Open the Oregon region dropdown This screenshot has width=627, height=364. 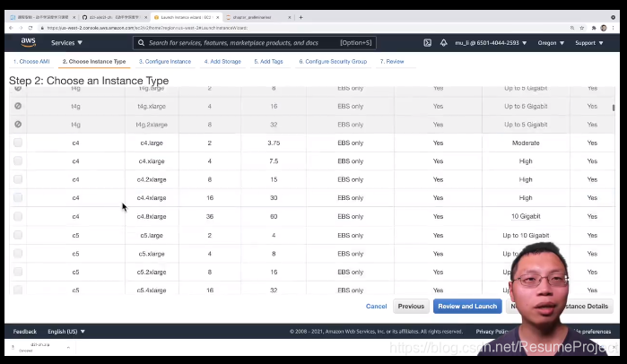click(x=551, y=43)
